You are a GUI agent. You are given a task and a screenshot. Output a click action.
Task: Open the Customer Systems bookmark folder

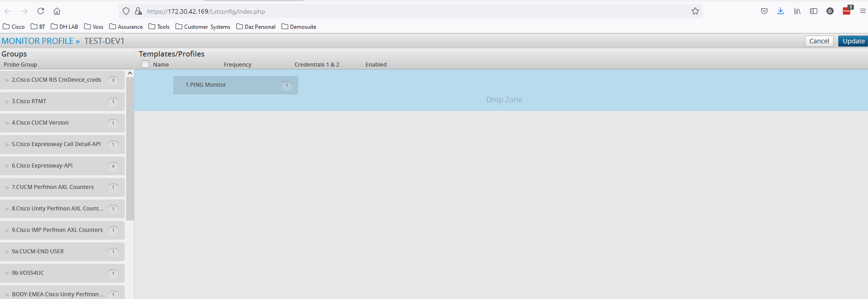click(x=203, y=27)
